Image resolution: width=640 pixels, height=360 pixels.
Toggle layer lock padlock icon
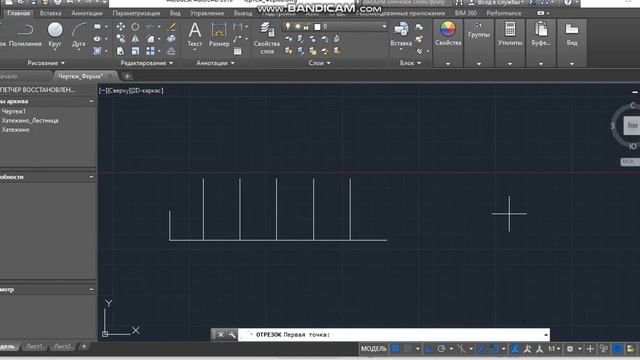coord(307,27)
